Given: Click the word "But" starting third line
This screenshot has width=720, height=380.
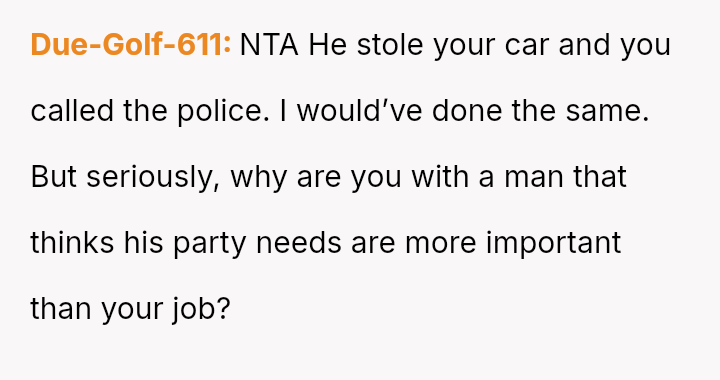Looking at the screenshot, I should point(53,177).
